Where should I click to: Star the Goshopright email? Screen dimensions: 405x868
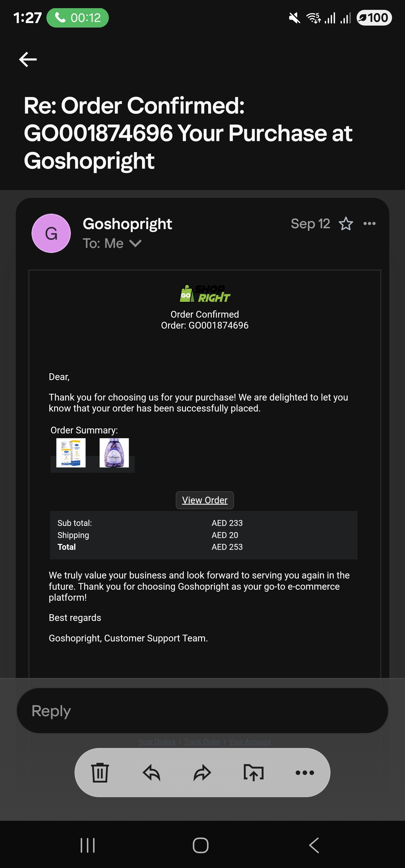pyautogui.click(x=346, y=224)
